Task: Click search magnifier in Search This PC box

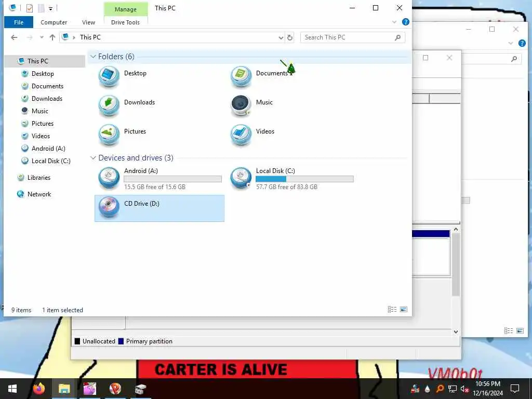Action: click(x=397, y=37)
